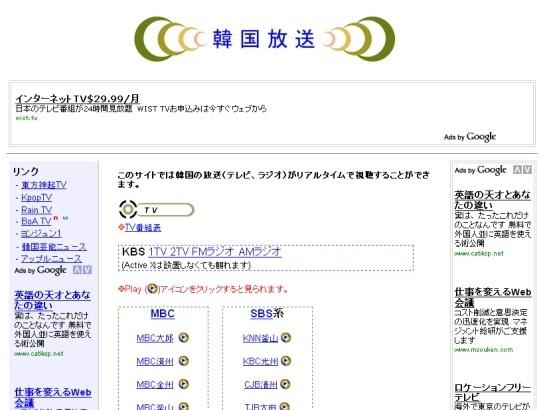
Task: Click Ads by Google in left sidebar
Action: (x=40, y=270)
